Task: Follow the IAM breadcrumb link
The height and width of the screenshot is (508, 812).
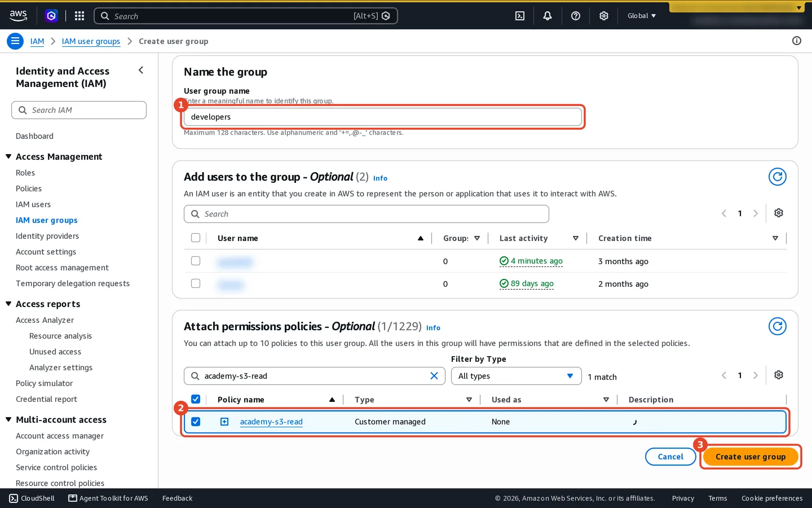Action: tap(37, 41)
